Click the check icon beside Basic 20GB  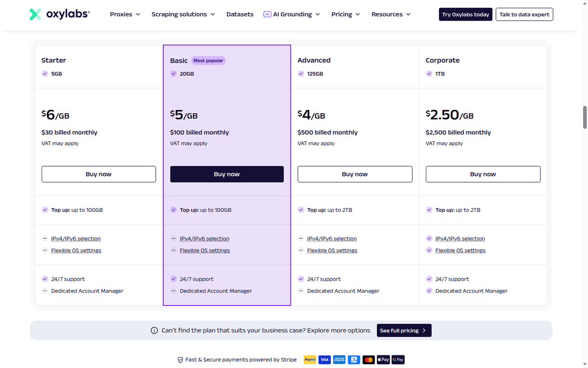tap(173, 74)
